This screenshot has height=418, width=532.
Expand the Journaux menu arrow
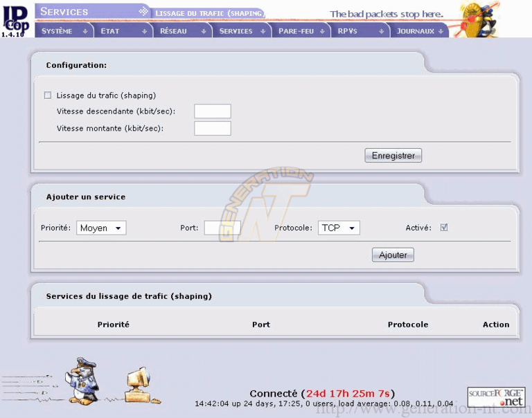click(x=441, y=31)
